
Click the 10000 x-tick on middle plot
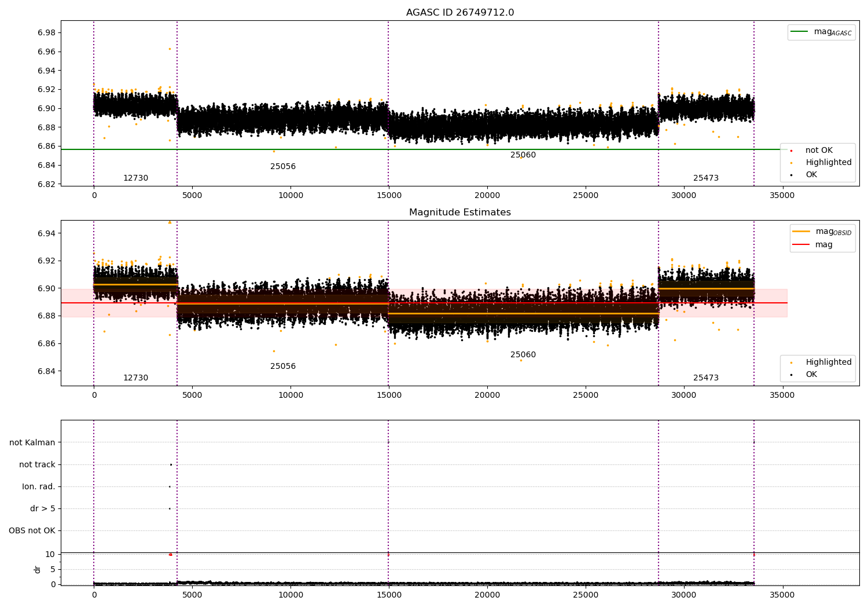pos(290,395)
